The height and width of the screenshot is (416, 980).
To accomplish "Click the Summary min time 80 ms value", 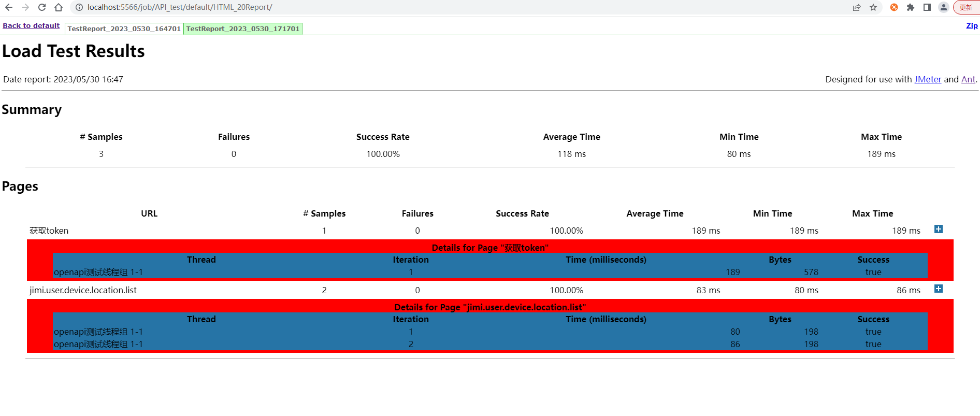I will coord(739,154).
